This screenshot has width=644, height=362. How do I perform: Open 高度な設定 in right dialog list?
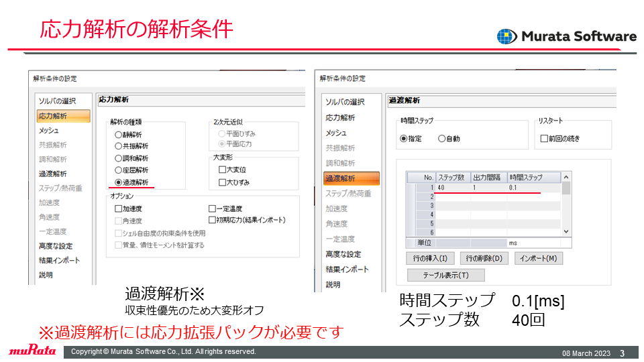[x=343, y=254]
